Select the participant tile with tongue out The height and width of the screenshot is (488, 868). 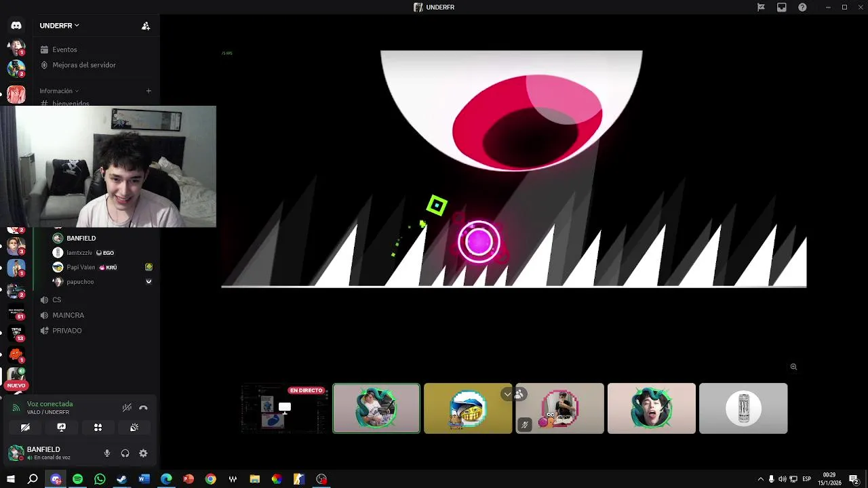click(x=652, y=408)
